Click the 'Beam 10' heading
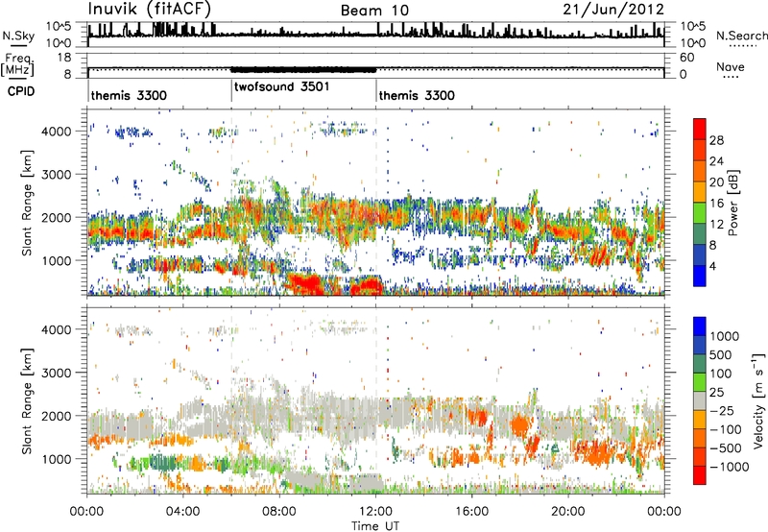Viewport: 768px width, 532px height. [x=374, y=11]
